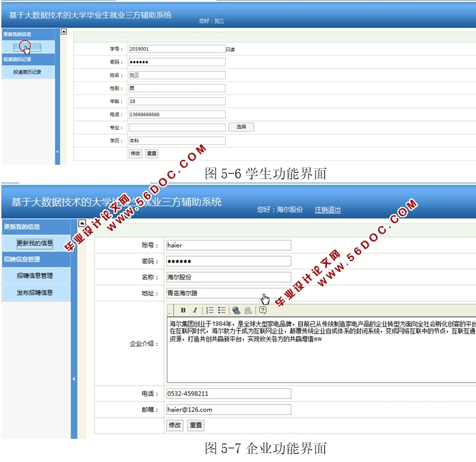Click the 您好：海尔股份 greeting text

280,210
